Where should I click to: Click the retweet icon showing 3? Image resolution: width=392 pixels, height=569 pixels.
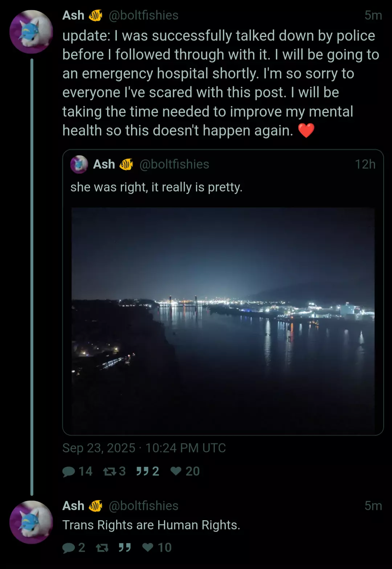[109, 471]
